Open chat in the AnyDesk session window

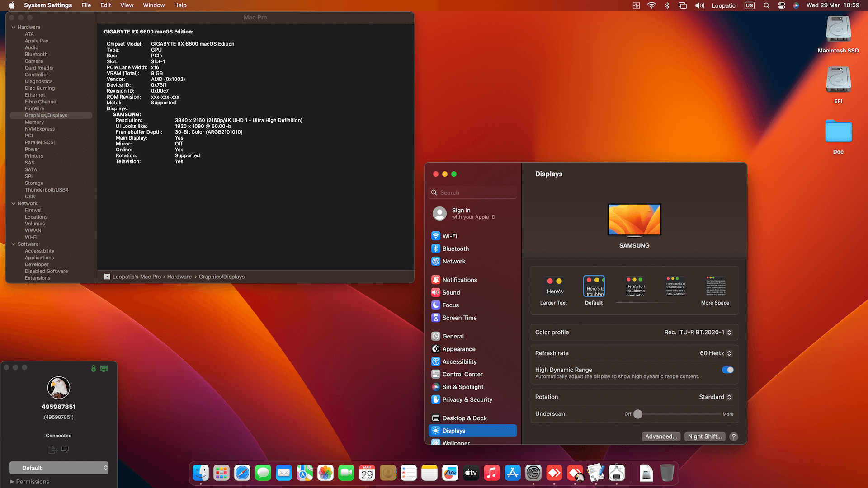[65, 449]
